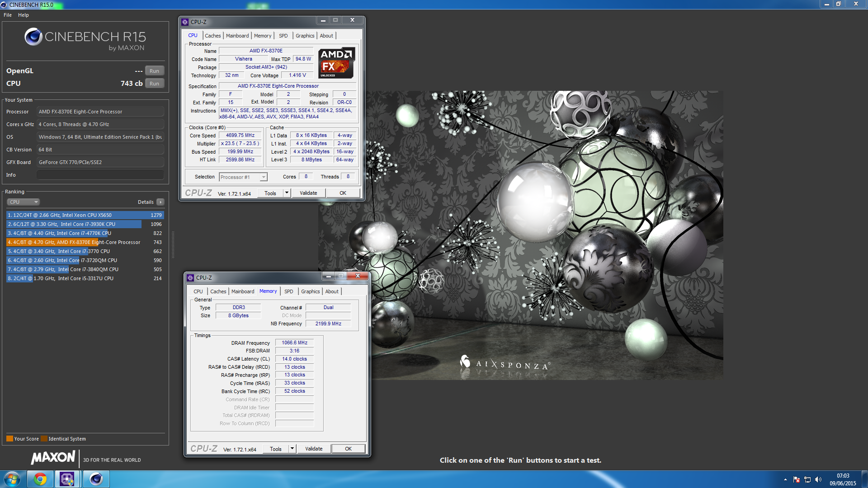The height and width of the screenshot is (488, 868).
Task: Expand Tools dropdown arrow in top CPU-Z window
Action: 287,193
